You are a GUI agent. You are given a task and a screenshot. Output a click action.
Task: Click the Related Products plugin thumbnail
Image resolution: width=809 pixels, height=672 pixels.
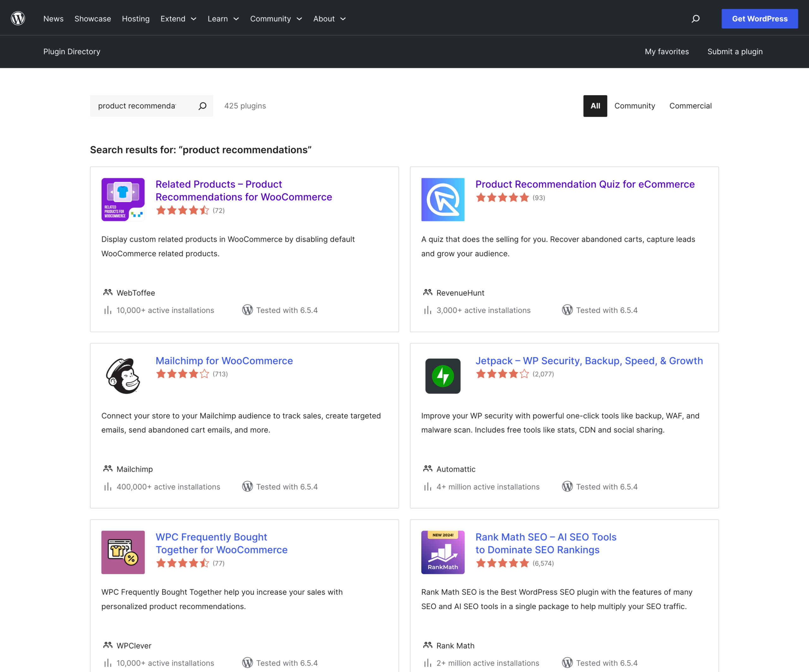[x=123, y=199]
